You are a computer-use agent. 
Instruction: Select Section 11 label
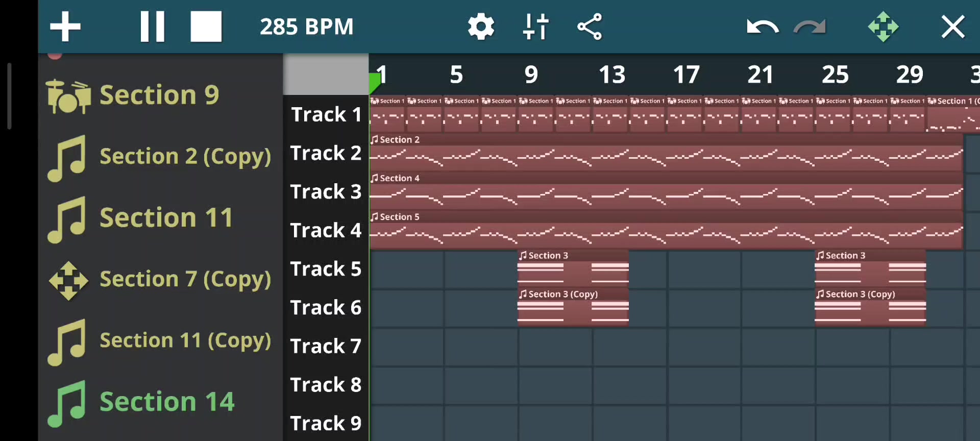[x=166, y=217]
